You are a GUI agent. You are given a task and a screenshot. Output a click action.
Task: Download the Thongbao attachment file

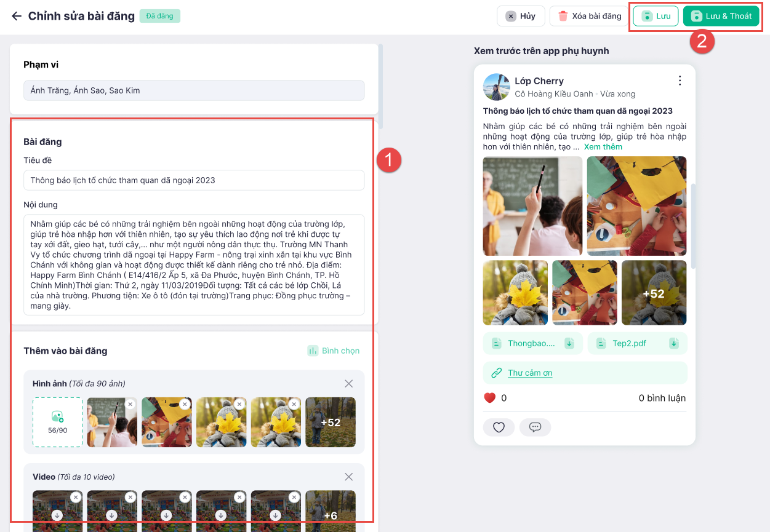tap(569, 343)
